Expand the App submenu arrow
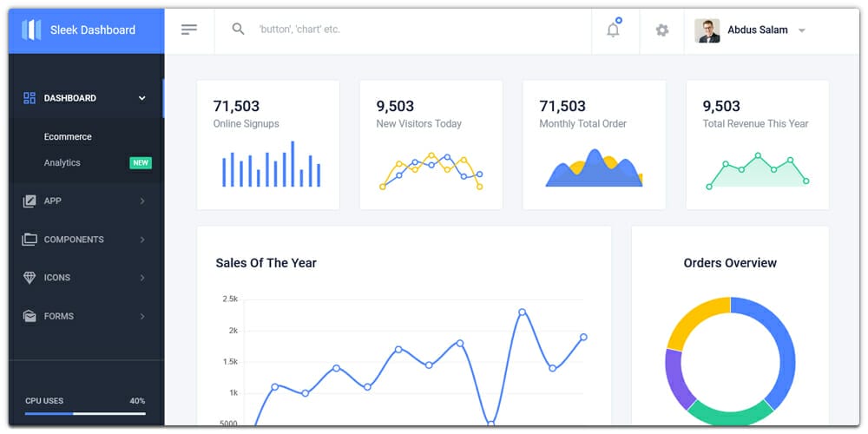The height and width of the screenshot is (434, 868). click(x=142, y=201)
